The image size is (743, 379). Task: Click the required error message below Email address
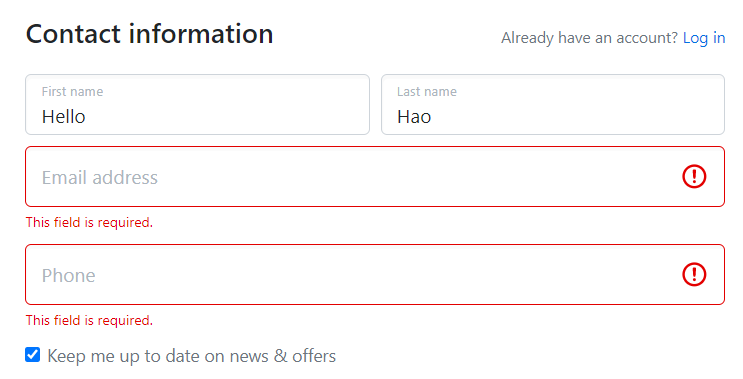[x=89, y=222]
